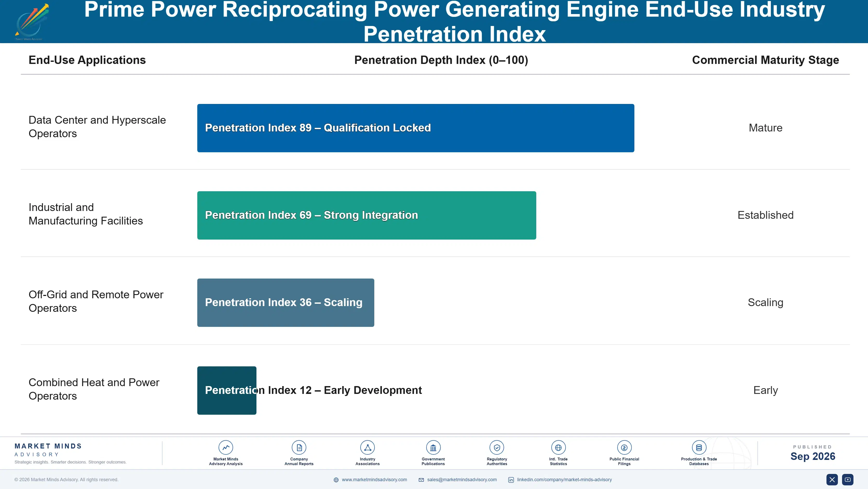The width and height of the screenshot is (868, 489).
Task: Click the Established maturity stage value
Action: pos(765,215)
